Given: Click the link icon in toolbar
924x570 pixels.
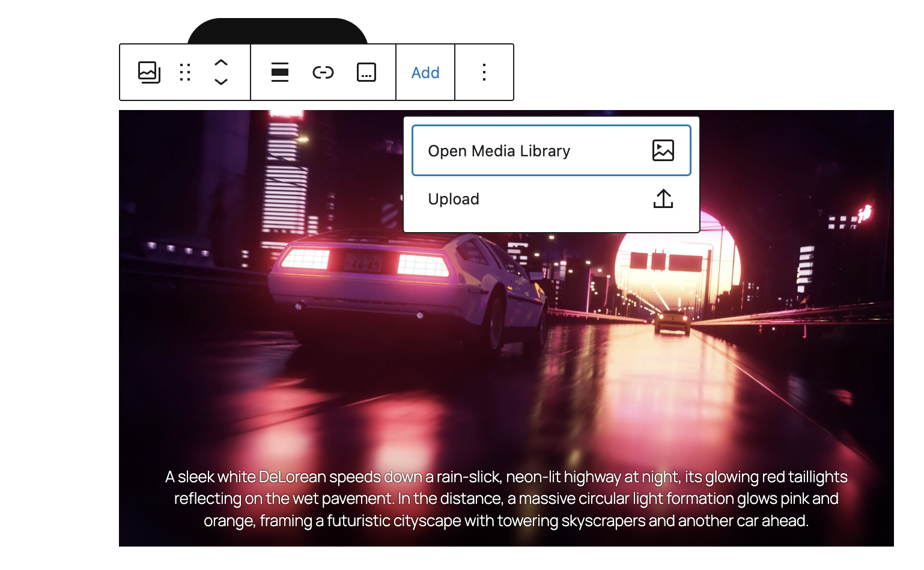Looking at the screenshot, I should click(323, 72).
